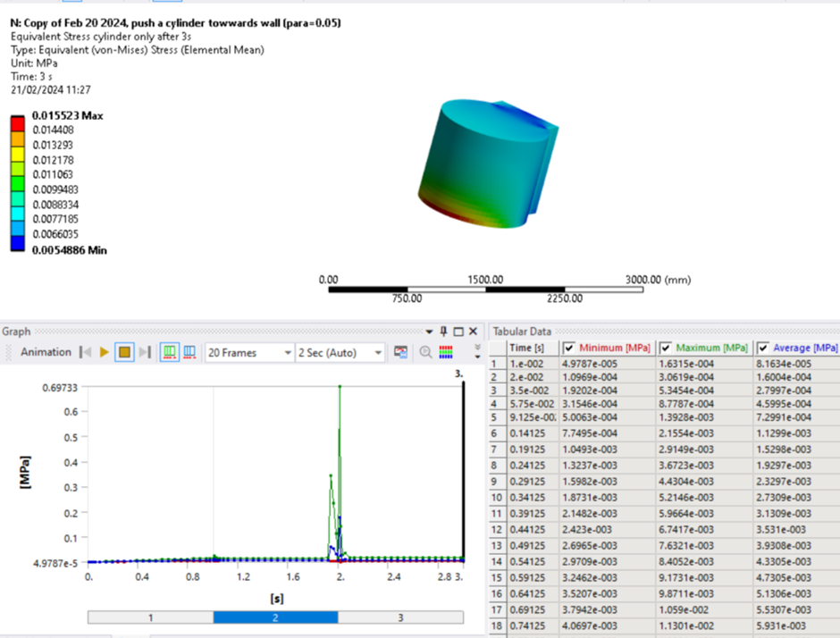840x638 pixels.
Task: Select load step 1 in the timeline bar
Action: pyautogui.click(x=150, y=617)
